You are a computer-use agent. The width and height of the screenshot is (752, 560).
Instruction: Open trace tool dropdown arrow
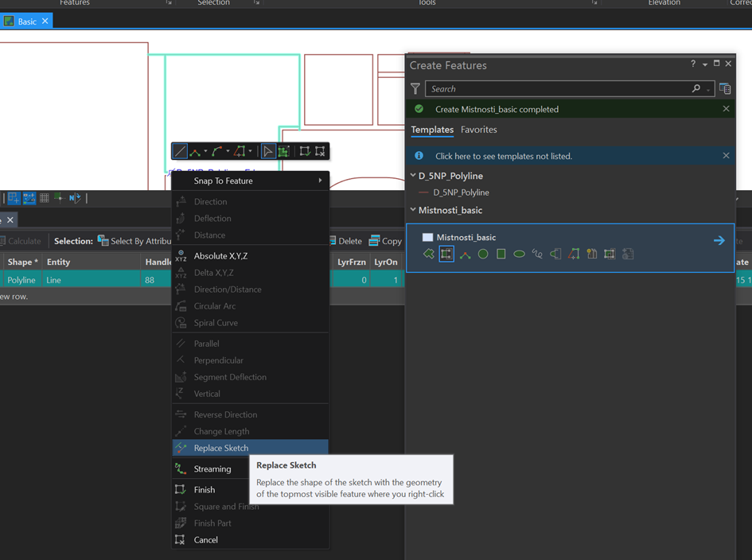tap(251, 151)
